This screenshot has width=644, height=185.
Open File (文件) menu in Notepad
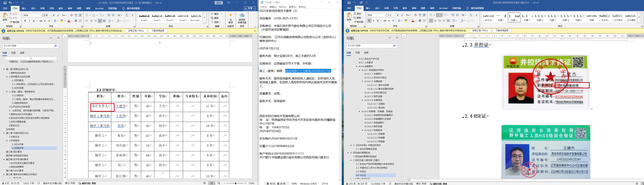click(x=264, y=7)
